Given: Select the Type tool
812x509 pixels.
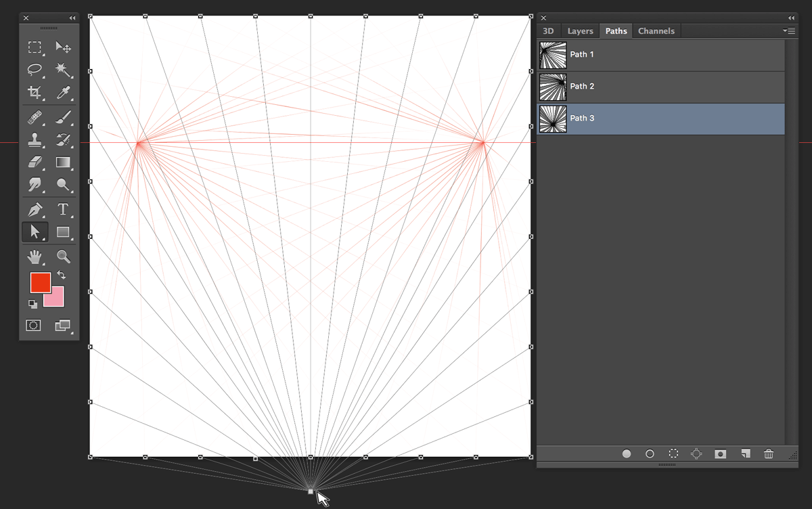Looking at the screenshot, I should click(64, 210).
